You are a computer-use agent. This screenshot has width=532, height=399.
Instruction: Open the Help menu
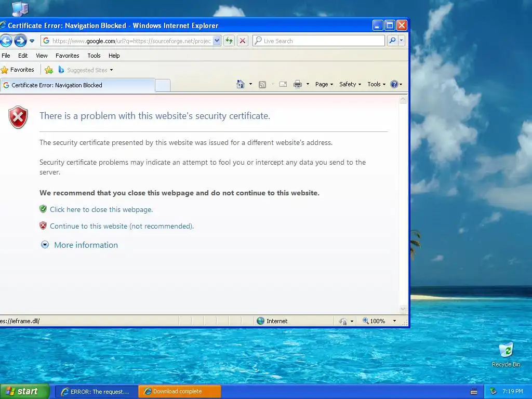point(114,56)
